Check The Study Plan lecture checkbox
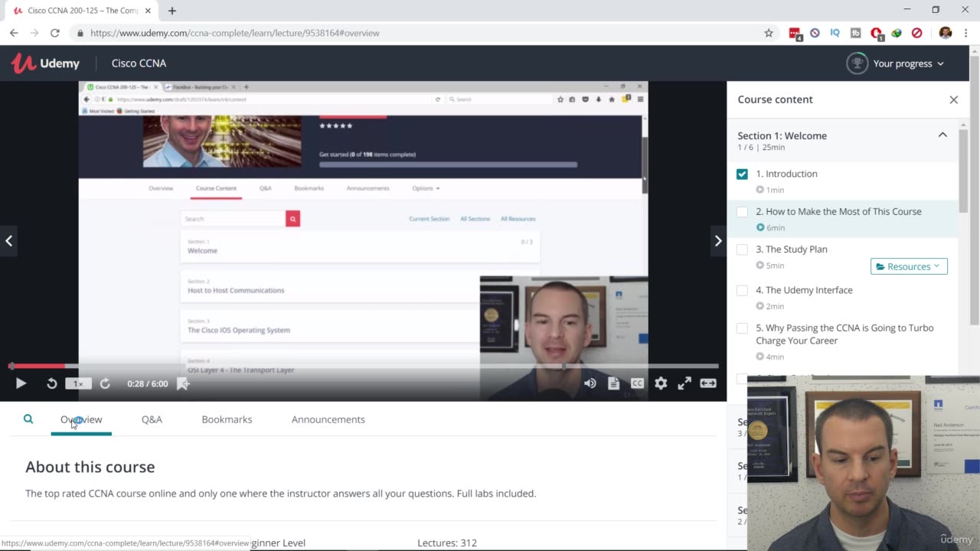The image size is (980, 551). pos(742,249)
